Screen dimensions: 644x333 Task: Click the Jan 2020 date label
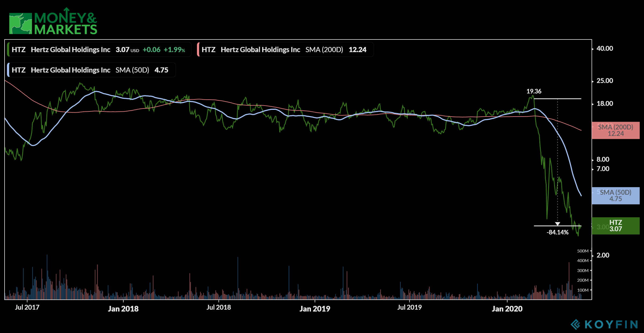coord(507,309)
